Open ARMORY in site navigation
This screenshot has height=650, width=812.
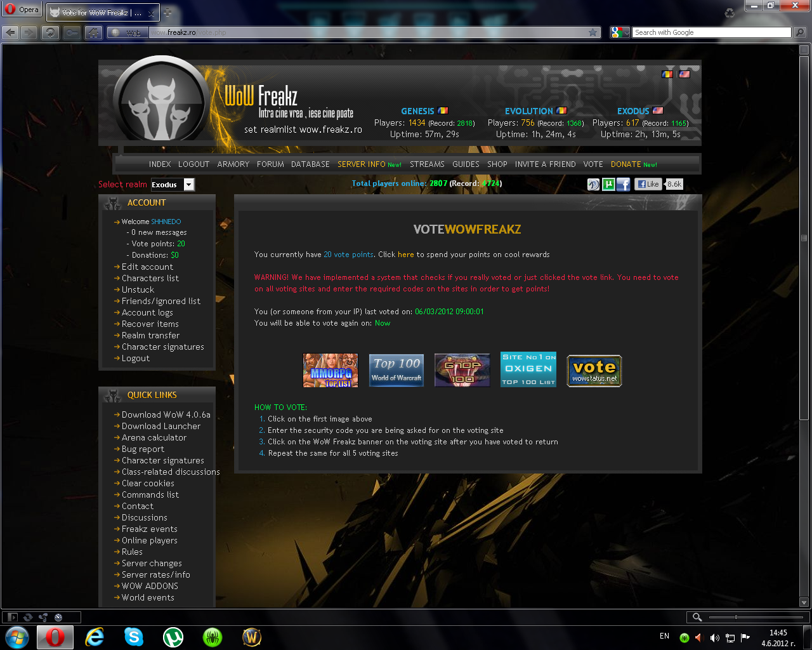233,164
